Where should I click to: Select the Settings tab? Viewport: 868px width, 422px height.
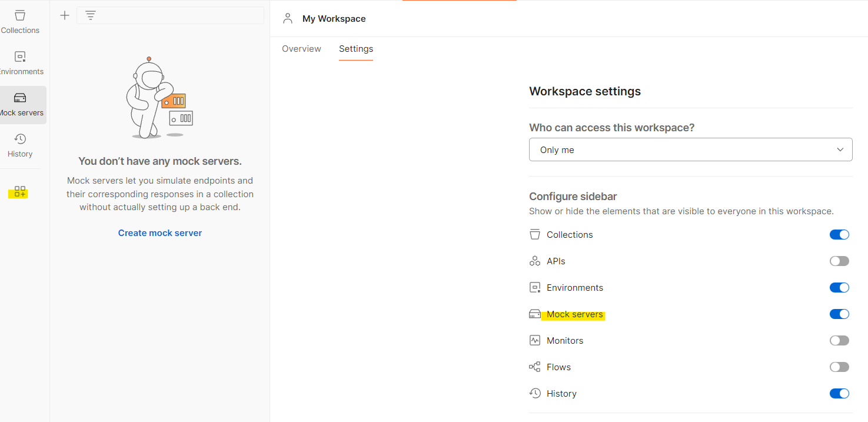pyautogui.click(x=356, y=49)
